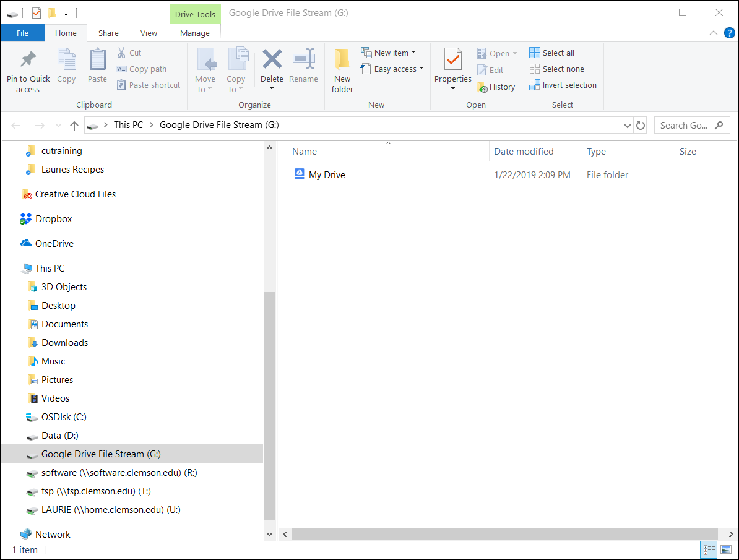Select Dropbox in the navigation pane
The image size is (739, 560).
point(54,218)
